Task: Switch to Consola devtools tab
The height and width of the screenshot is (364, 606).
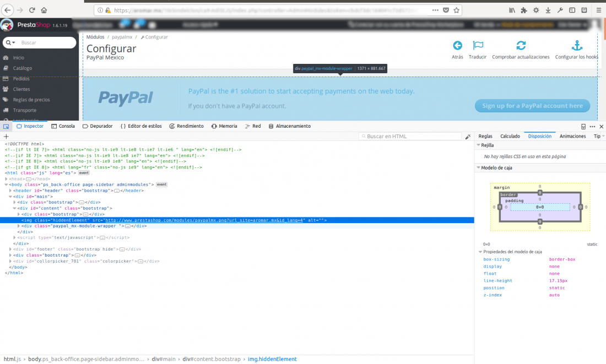Action: point(63,126)
